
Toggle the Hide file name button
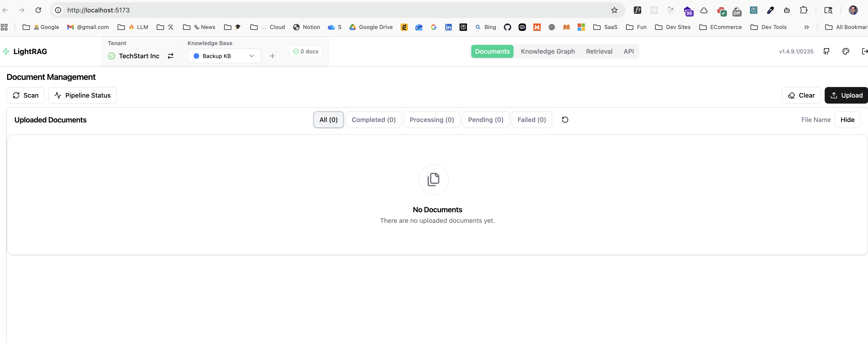[x=847, y=119]
